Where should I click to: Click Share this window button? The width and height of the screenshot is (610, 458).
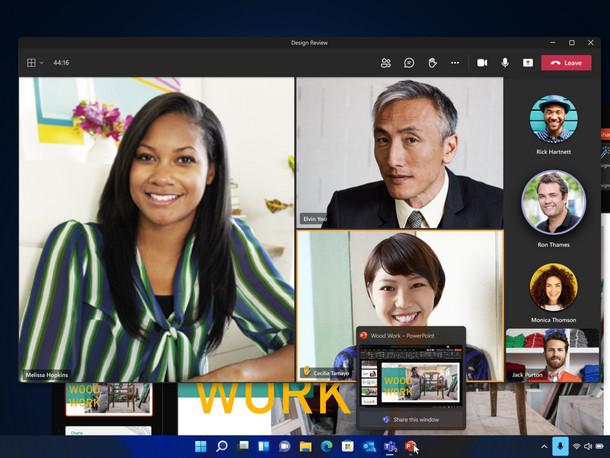coord(411,419)
